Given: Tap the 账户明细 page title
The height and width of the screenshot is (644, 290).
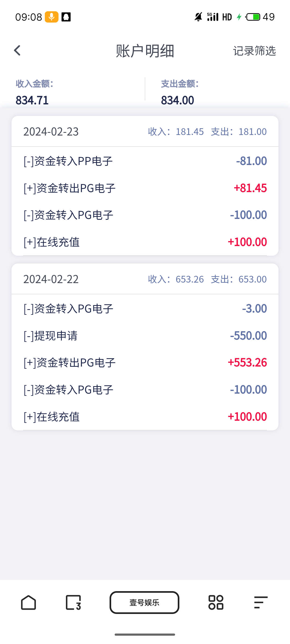Looking at the screenshot, I should pyautogui.click(x=145, y=51).
